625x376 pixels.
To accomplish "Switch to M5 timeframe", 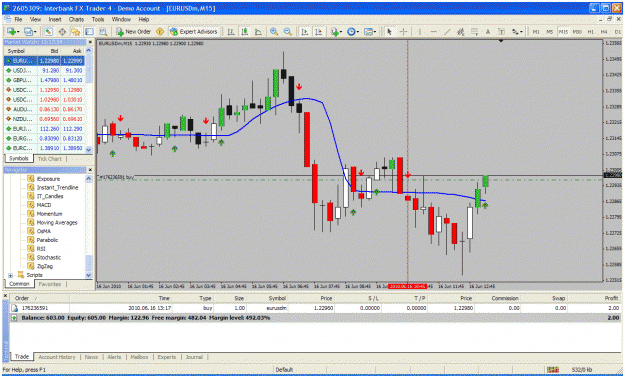I will (550, 31).
